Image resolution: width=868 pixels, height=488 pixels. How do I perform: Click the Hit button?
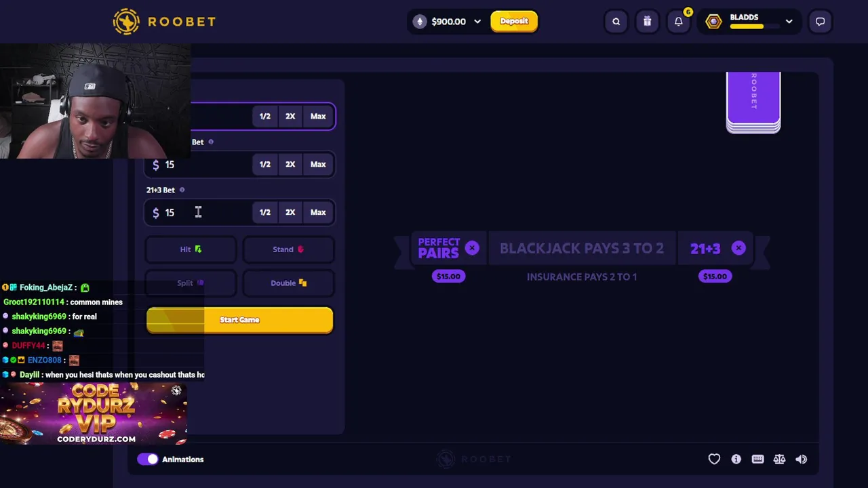pyautogui.click(x=191, y=249)
